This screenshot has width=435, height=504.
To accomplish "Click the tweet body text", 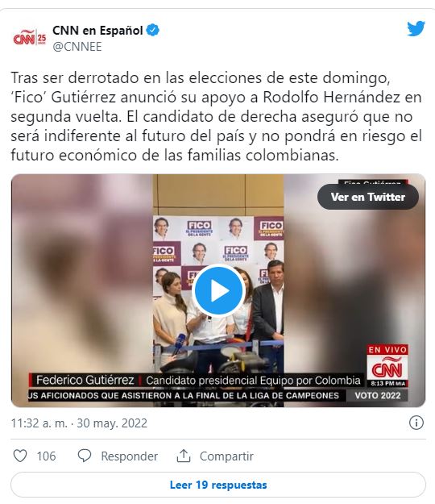I will click(x=217, y=116).
